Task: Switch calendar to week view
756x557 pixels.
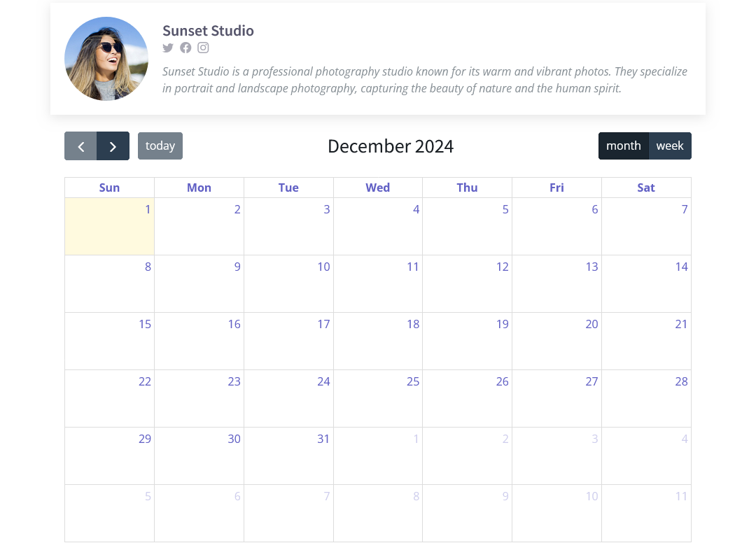Action: tap(670, 146)
